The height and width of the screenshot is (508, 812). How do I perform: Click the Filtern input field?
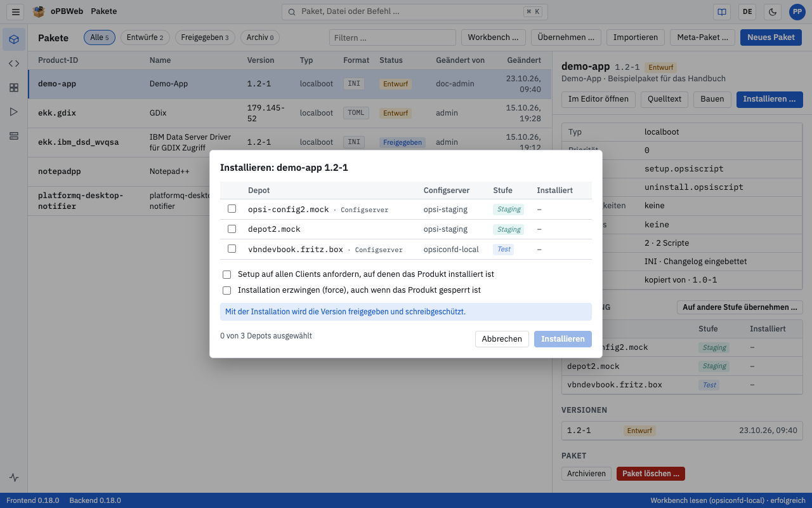click(x=393, y=37)
